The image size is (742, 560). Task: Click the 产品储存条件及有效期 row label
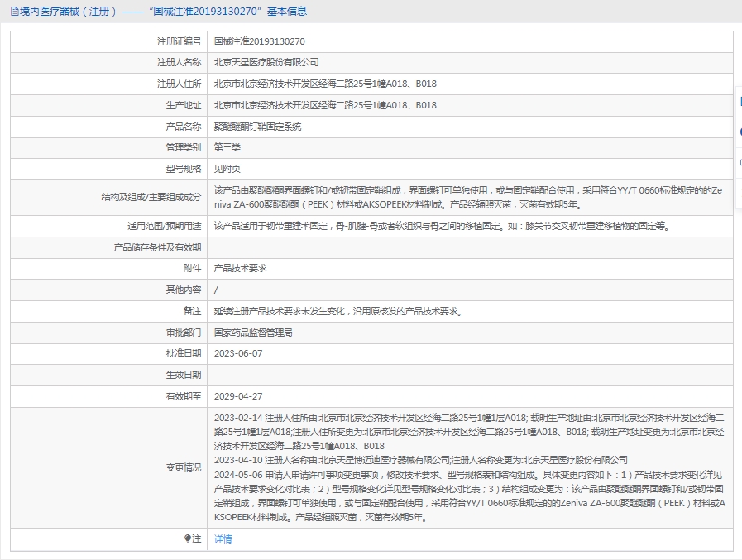157,247
